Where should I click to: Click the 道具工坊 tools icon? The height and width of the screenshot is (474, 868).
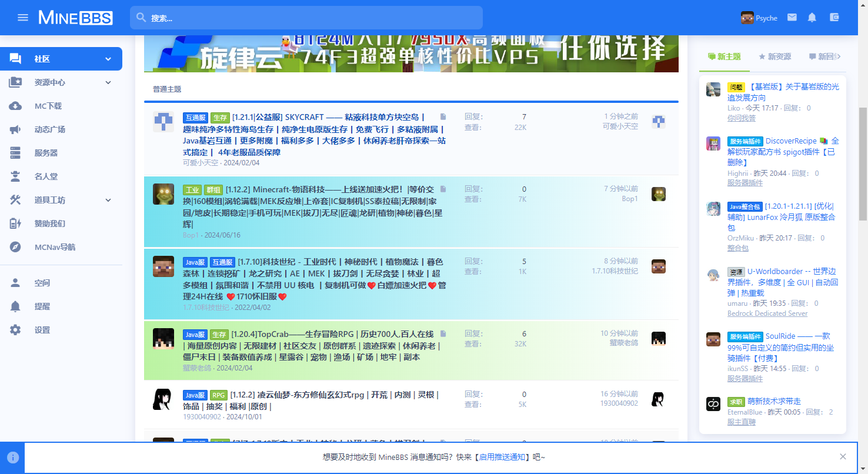pos(15,200)
